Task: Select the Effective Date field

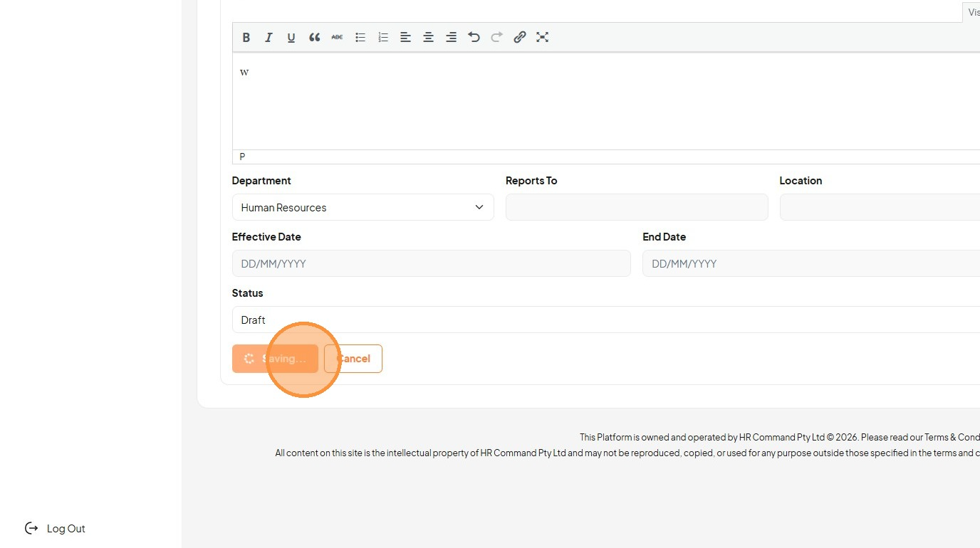Action: [432, 263]
